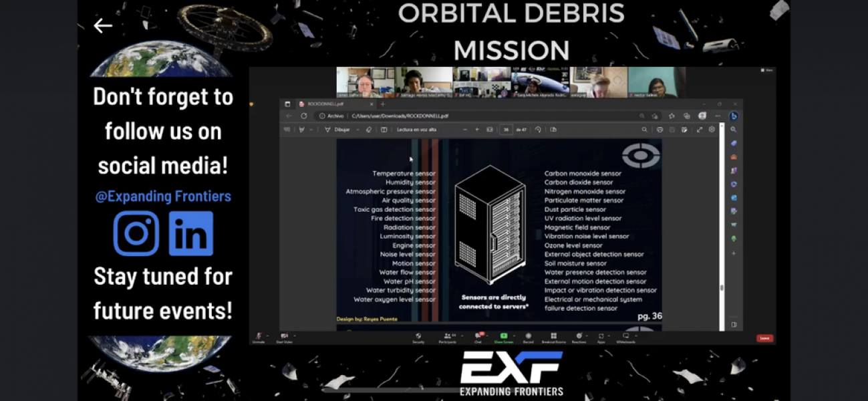Screen dimensions: 868x401
Task: Open a new browser tab with plus
Action: pos(383,104)
